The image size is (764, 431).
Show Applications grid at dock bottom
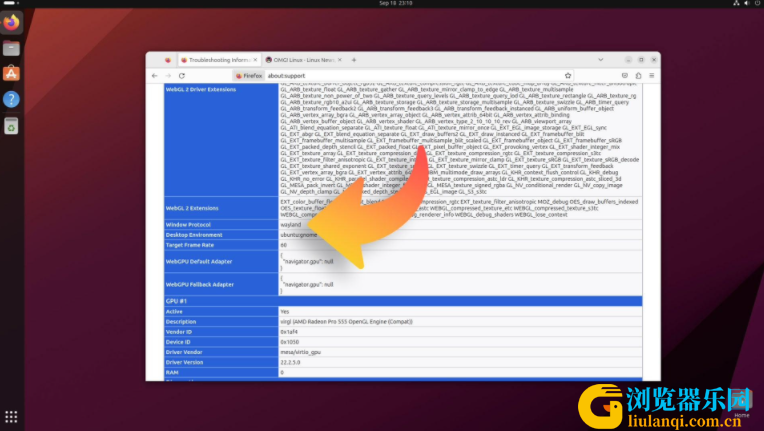click(11, 417)
